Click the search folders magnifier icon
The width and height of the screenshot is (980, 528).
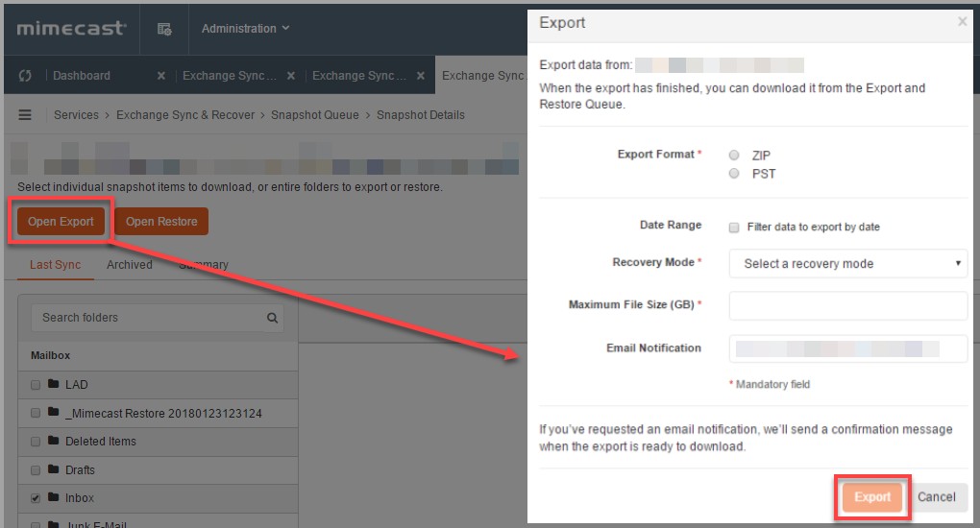point(273,318)
